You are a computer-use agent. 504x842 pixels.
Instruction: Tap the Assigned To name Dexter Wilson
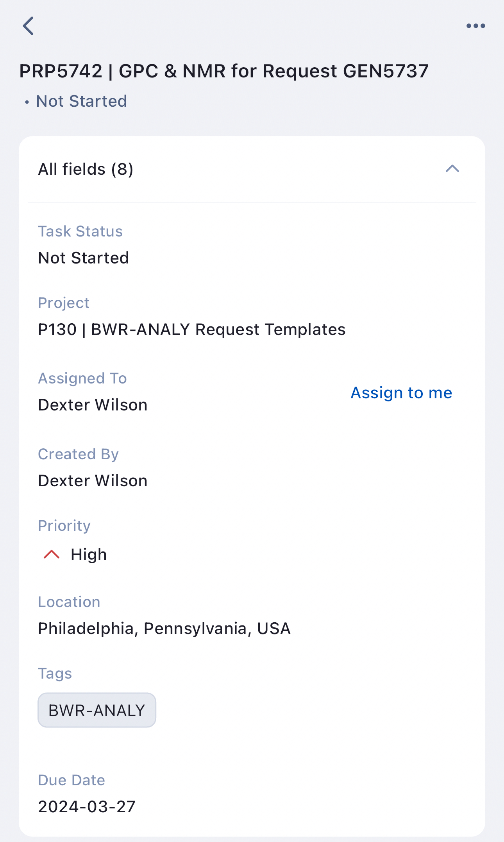[93, 405]
